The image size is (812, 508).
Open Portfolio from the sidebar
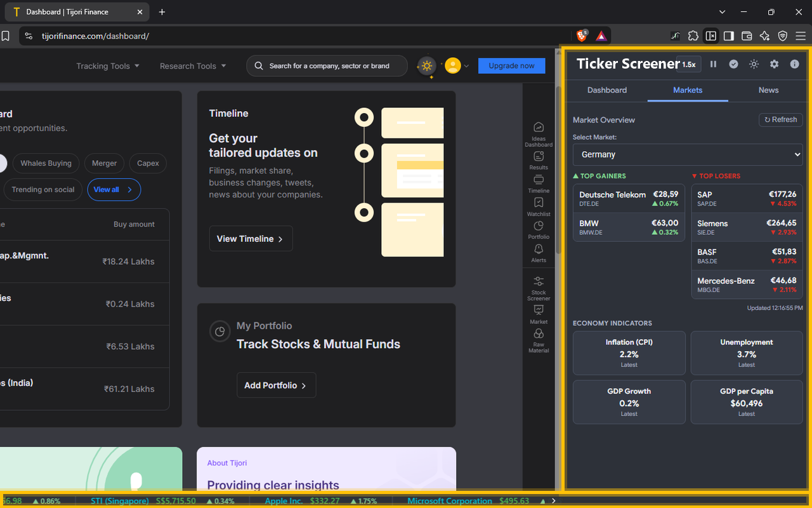click(x=539, y=229)
